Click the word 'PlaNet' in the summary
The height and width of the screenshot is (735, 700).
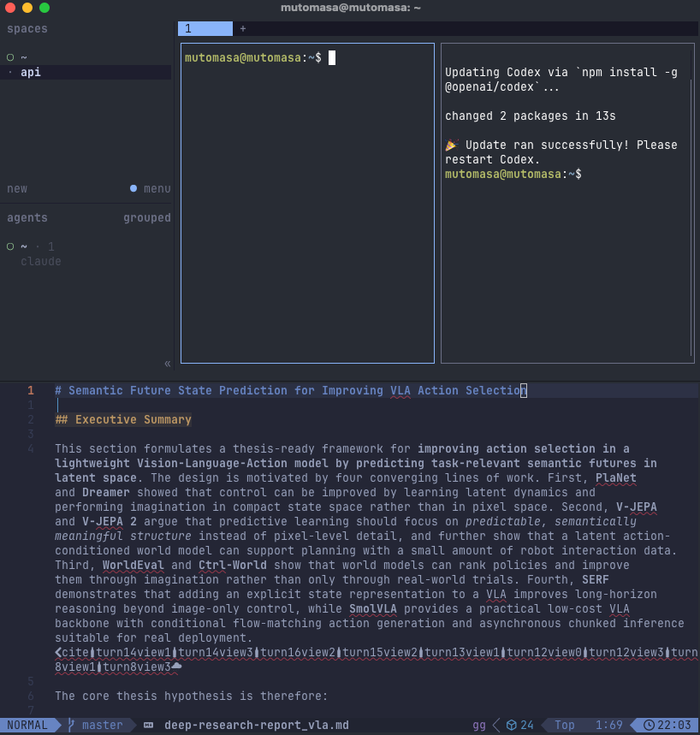615,477
